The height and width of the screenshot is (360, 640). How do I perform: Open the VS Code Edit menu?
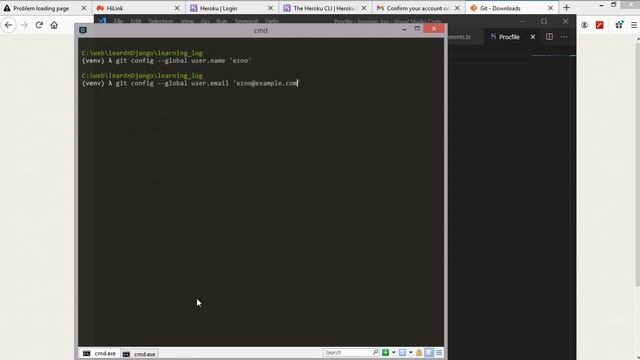136,21
